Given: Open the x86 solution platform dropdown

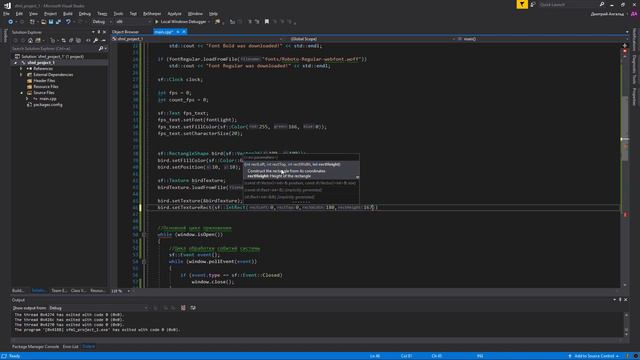Looking at the screenshot, I should (x=133, y=22).
